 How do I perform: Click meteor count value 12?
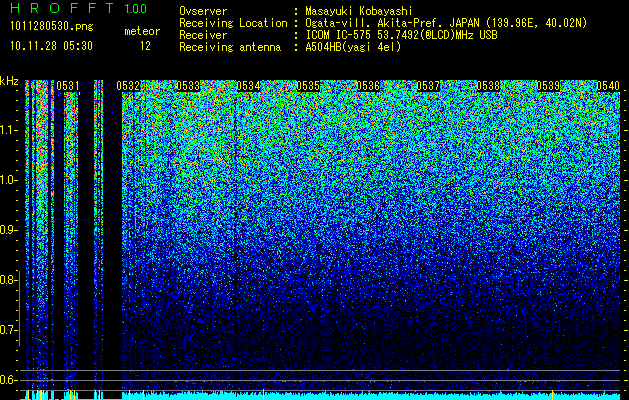145,46
